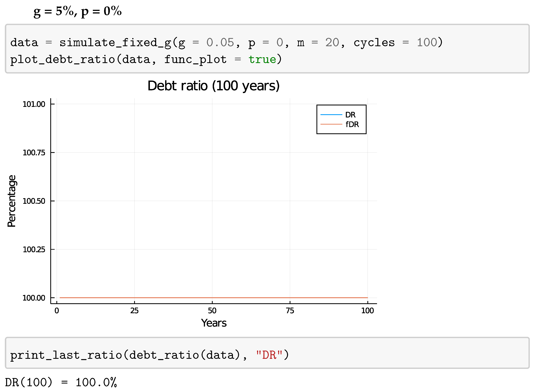Click the green "true" keyword in code
This screenshot has width=533, height=392.
pos(262,59)
